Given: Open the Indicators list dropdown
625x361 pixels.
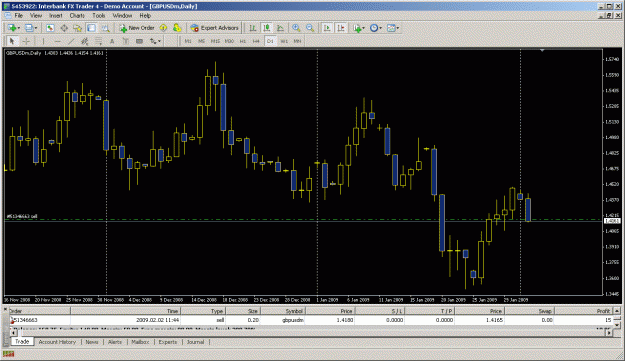Looking at the screenshot, I should click(x=358, y=28).
